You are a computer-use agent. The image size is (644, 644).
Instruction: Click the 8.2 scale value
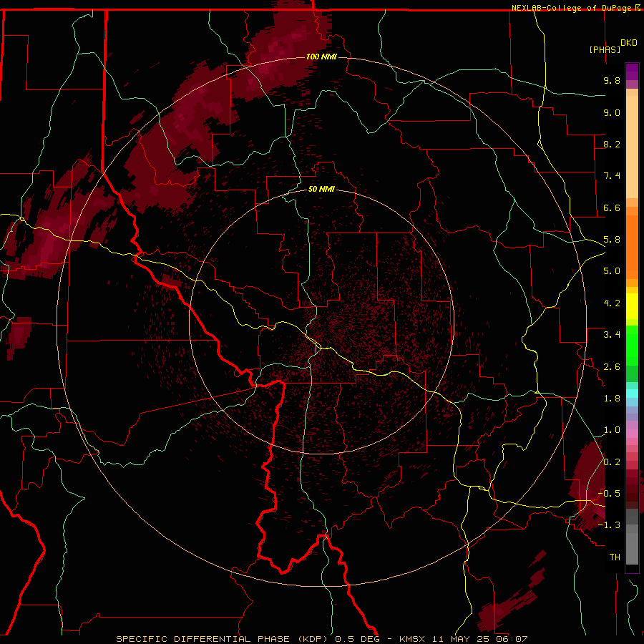tap(612, 144)
